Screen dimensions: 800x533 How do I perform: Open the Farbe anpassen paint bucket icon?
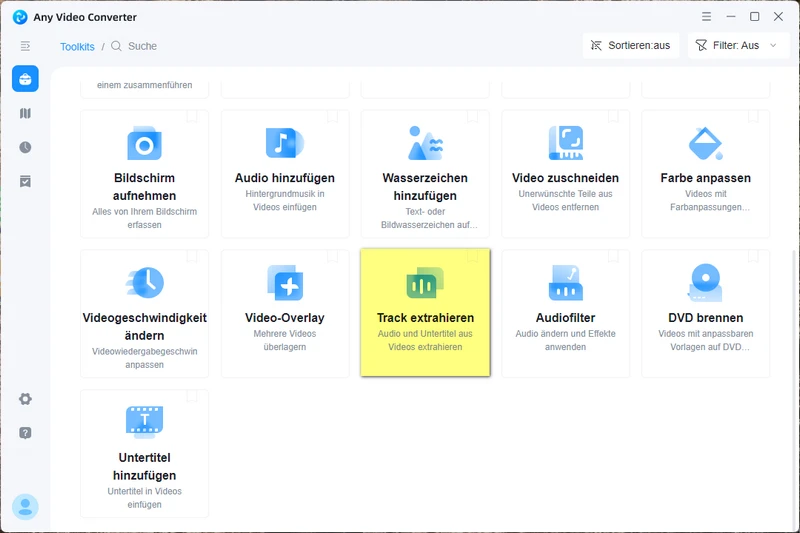(x=706, y=143)
